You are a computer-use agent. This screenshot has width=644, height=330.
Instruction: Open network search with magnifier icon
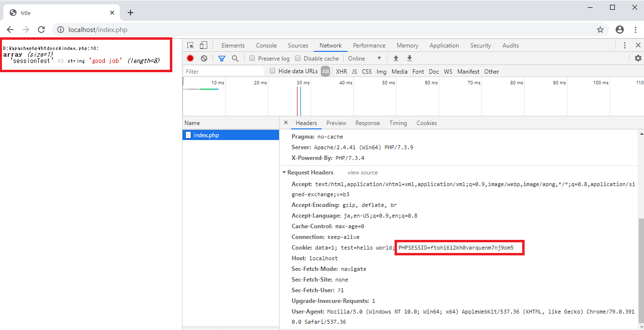[x=235, y=58]
